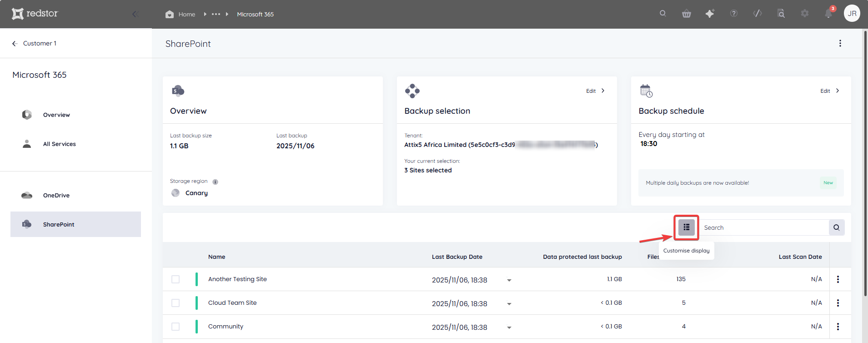Open help question mark icon

(734, 14)
